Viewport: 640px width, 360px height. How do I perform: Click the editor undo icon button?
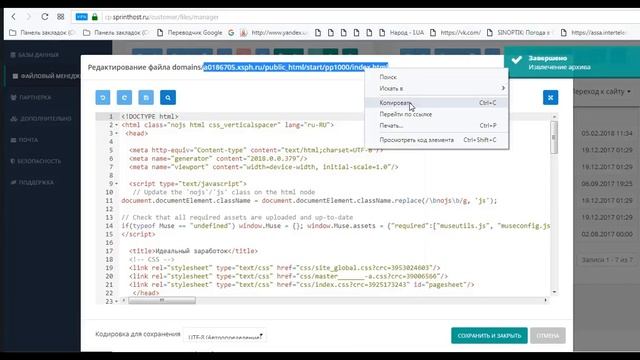(103, 98)
